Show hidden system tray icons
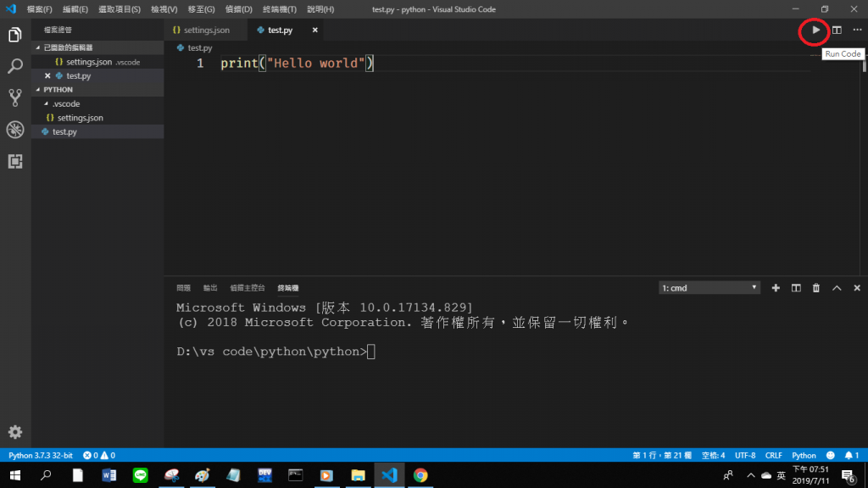Viewport: 868px width, 488px height. [x=751, y=475]
